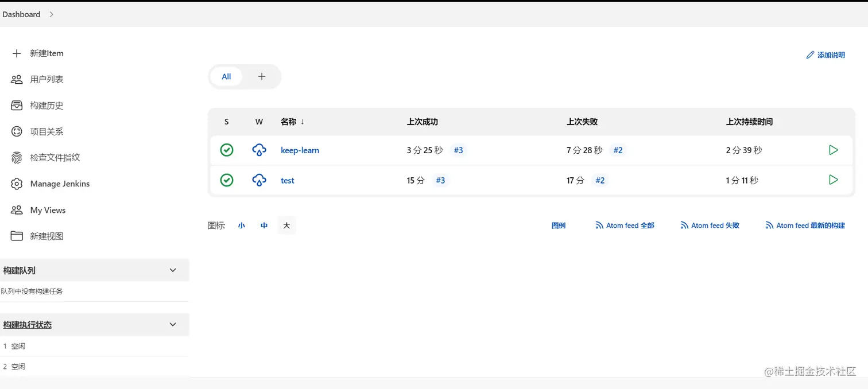Set icon size to 大

286,225
